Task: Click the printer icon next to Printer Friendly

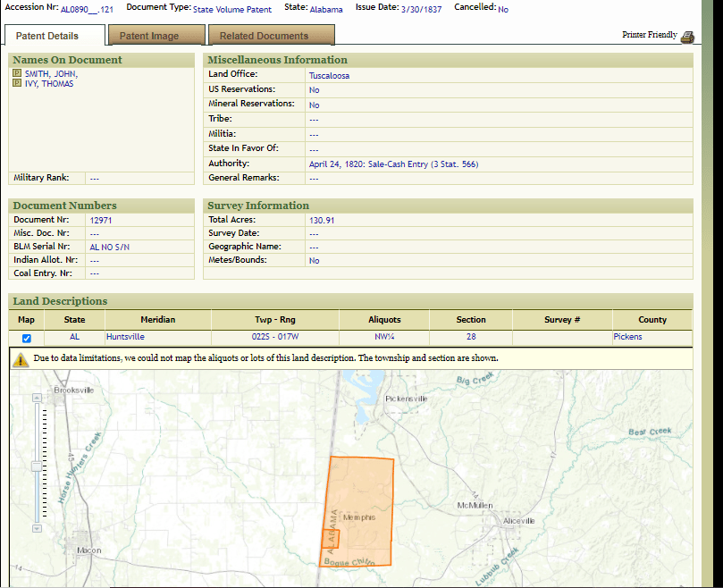Action: click(687, 37)
